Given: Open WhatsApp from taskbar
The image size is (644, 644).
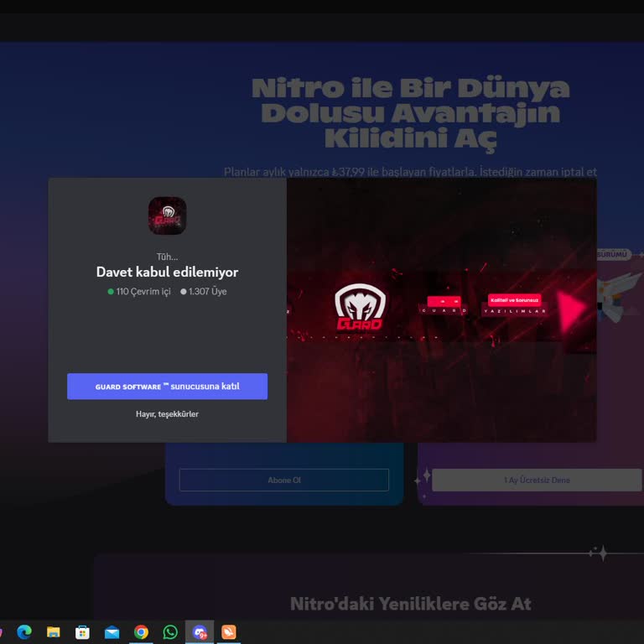Looking at the screenshot, I should pos(170,631).
